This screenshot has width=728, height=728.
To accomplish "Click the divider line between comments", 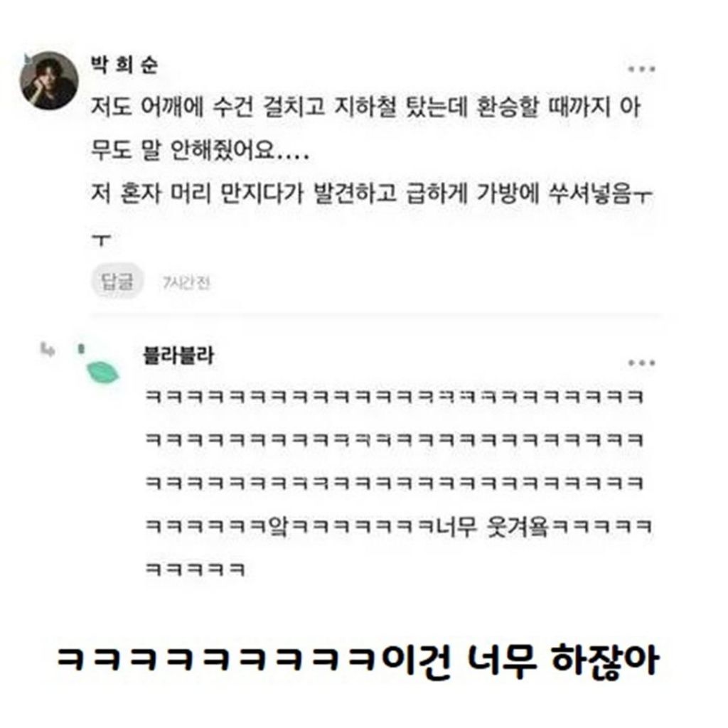I will coord(377,316).
